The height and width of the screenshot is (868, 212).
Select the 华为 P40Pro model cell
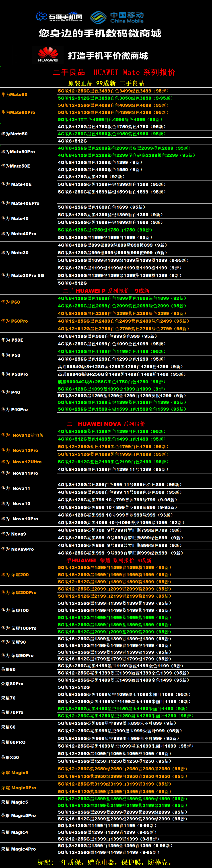coord(29,409)
